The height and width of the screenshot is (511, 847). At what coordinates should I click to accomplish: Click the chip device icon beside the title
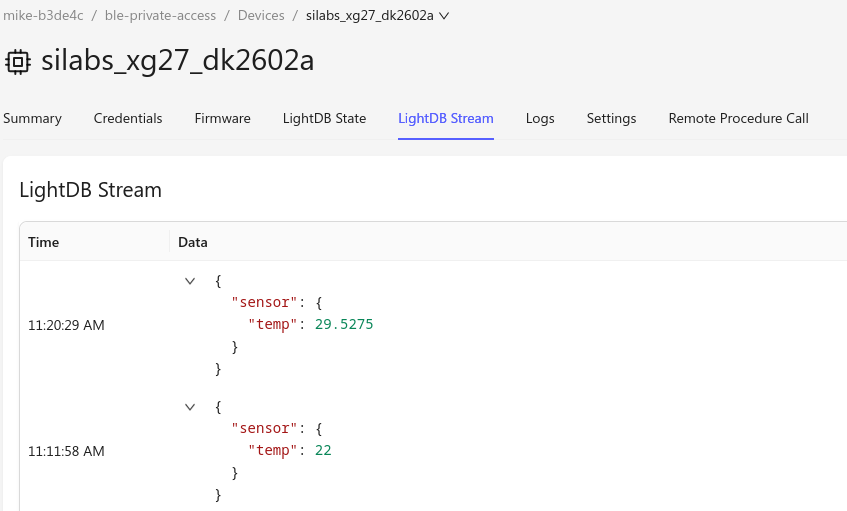point(18,62)
